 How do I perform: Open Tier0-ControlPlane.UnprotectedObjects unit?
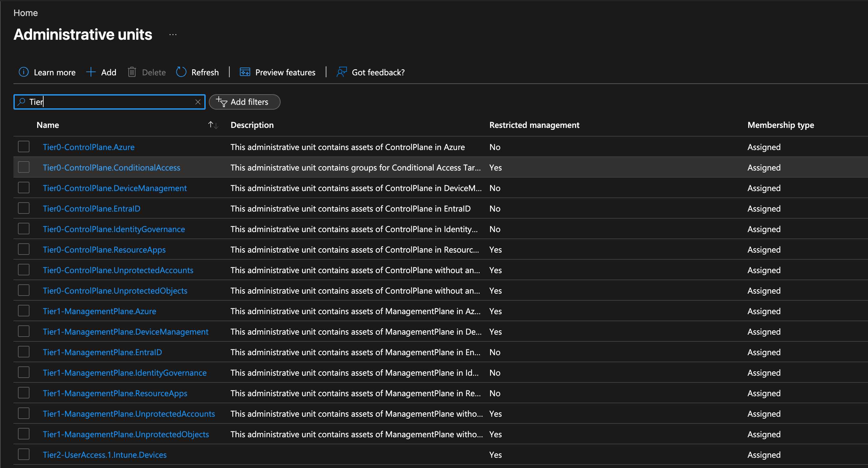click(x=115, y=291)
